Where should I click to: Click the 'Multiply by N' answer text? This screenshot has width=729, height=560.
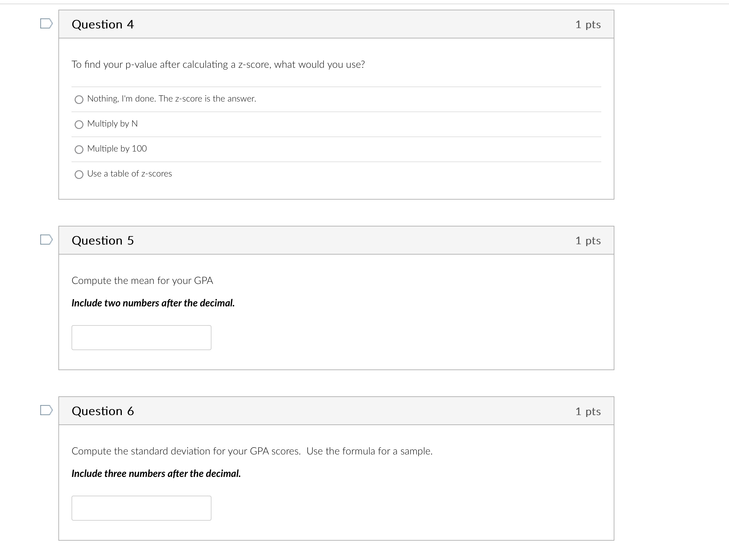point(112,124)
